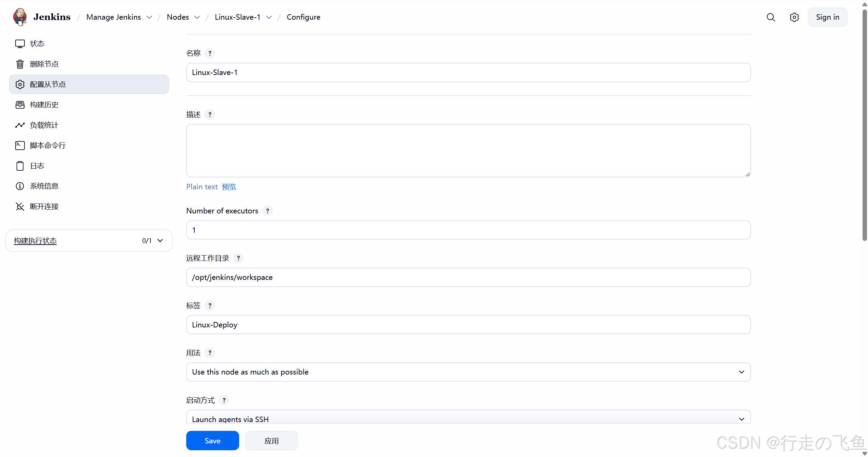This screenshot has width=868, height=457.
Task: Show help for Number of executors
Action: point(267,211)
